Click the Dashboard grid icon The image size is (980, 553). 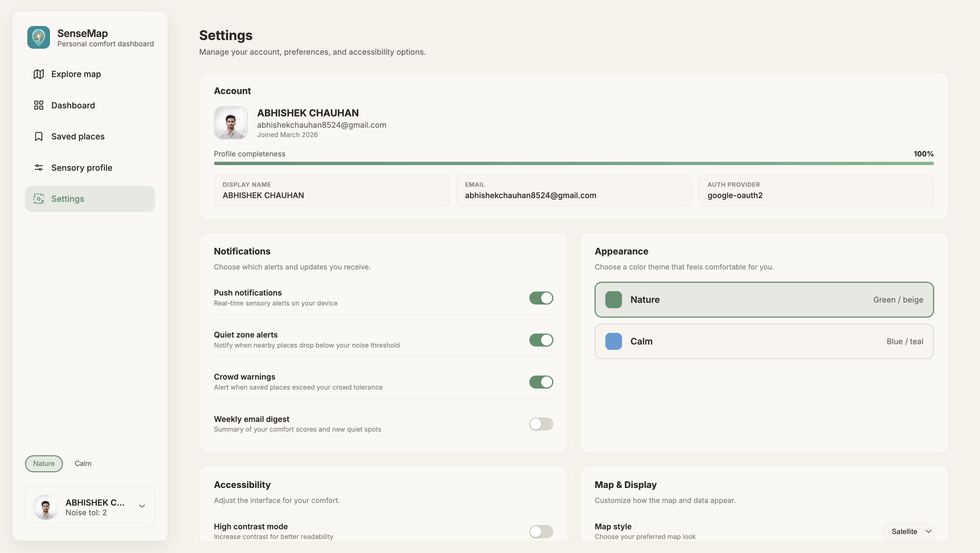(x=38, y=105)
